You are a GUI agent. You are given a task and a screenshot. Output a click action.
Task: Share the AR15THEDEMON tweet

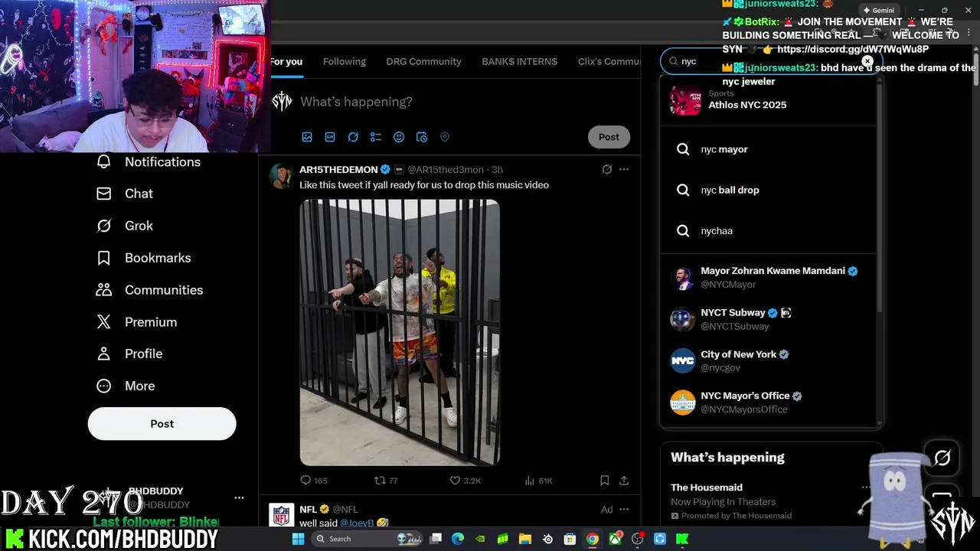tap(624, 481)
